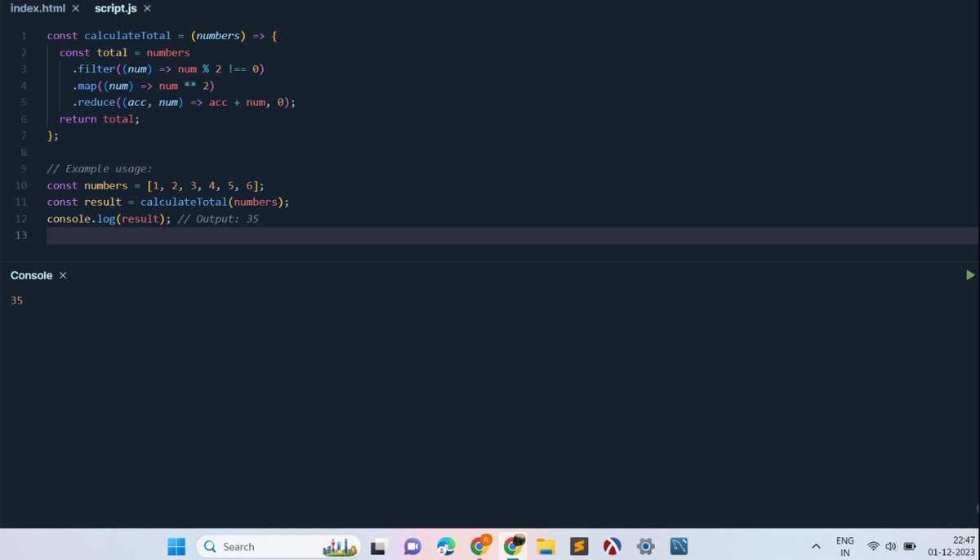The image size is (980, 560).
Task: Close the script.js tab
Action: 147,8
